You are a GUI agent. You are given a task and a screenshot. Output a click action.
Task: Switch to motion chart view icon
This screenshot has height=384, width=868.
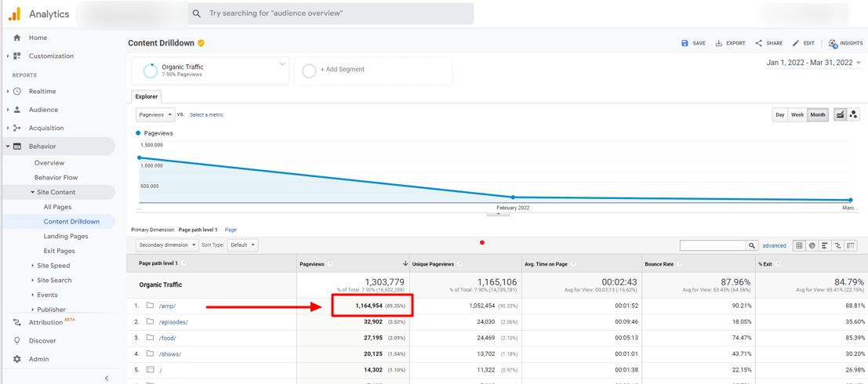tap(853, 114)
